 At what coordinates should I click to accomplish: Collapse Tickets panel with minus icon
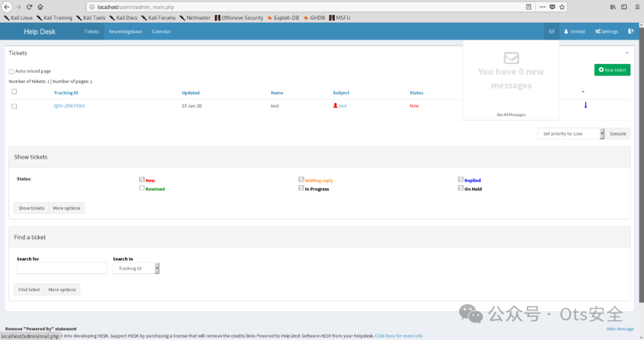pyautogui.click(x=627, y=53)
